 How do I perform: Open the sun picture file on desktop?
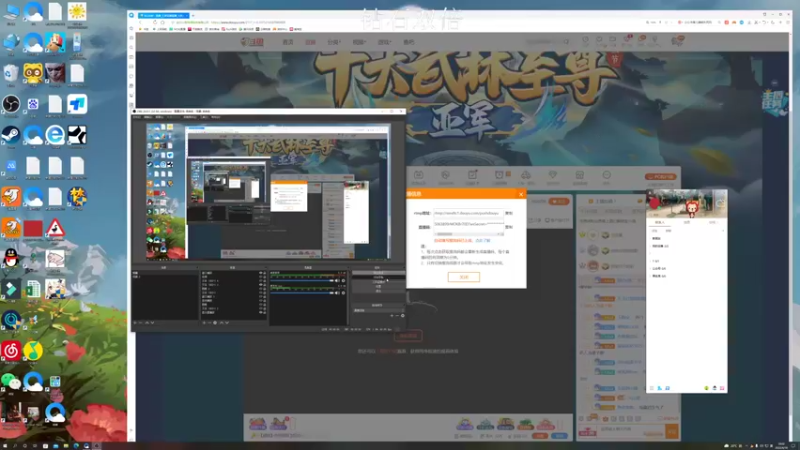click(77, 12)
